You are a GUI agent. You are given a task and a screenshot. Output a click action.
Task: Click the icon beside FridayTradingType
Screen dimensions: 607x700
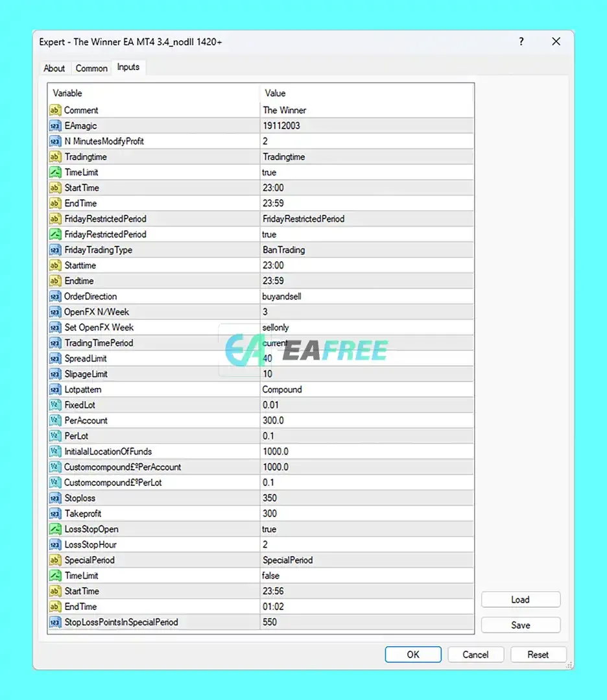click(x=55, y=250)
